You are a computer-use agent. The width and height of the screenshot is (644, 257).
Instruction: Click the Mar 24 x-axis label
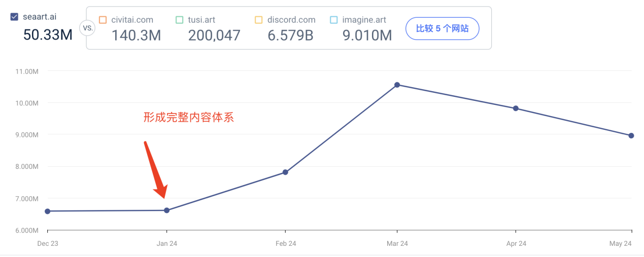point(397,244)
